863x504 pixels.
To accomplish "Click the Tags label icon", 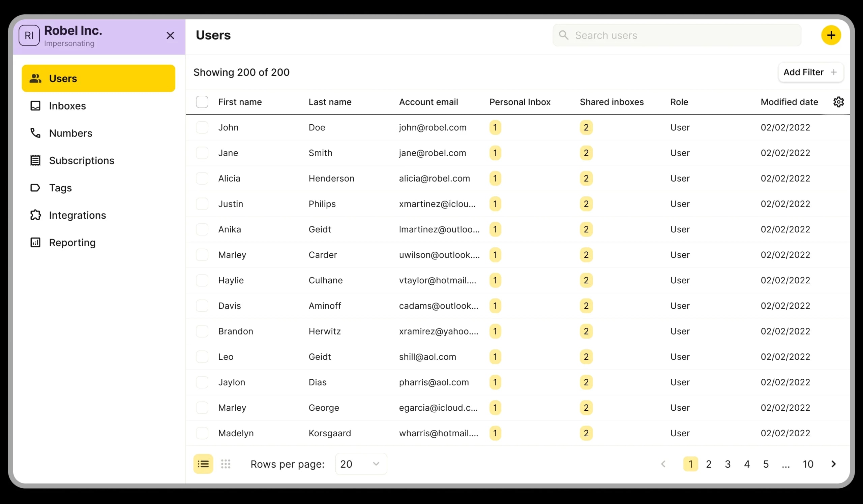I will pos(35,188).
